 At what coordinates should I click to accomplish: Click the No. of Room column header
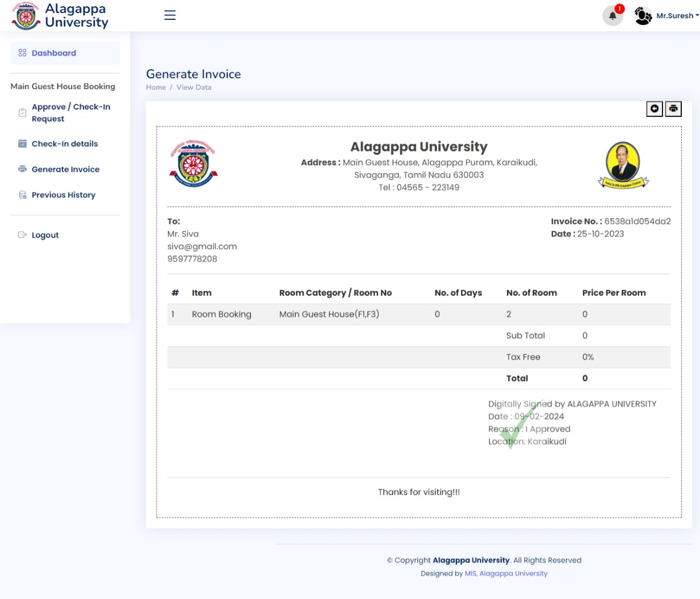pyautogui.click(x=532, y=293)
